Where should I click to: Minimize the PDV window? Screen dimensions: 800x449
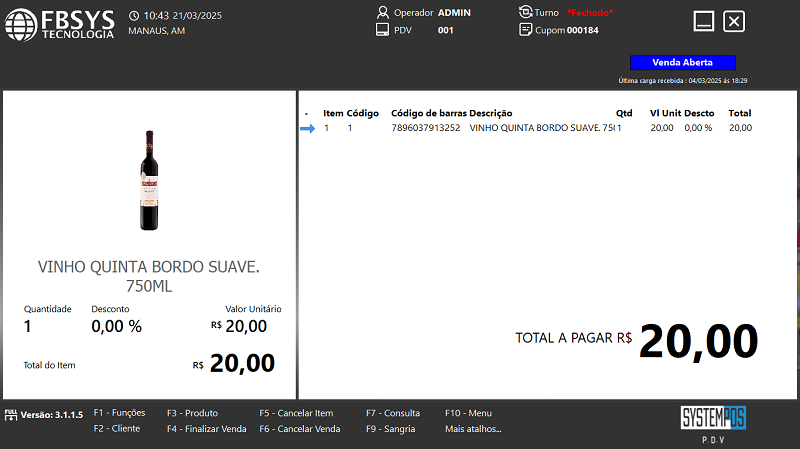click(x=704, y=21)
